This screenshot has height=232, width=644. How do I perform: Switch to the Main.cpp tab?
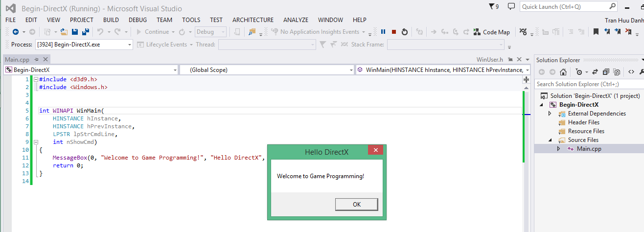17,60
